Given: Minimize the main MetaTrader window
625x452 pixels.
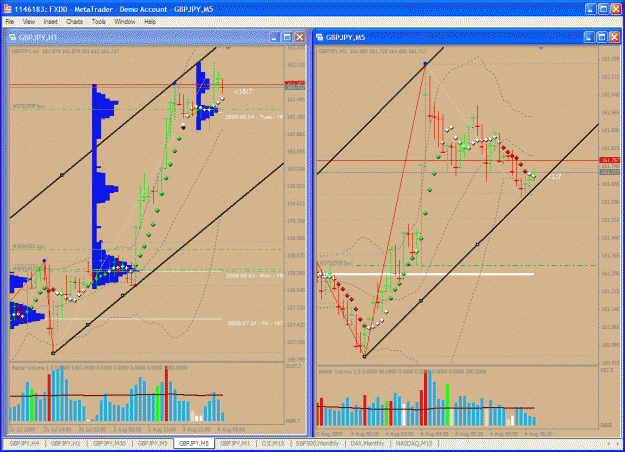Looking at the screenshot, I should coord(591,9).
